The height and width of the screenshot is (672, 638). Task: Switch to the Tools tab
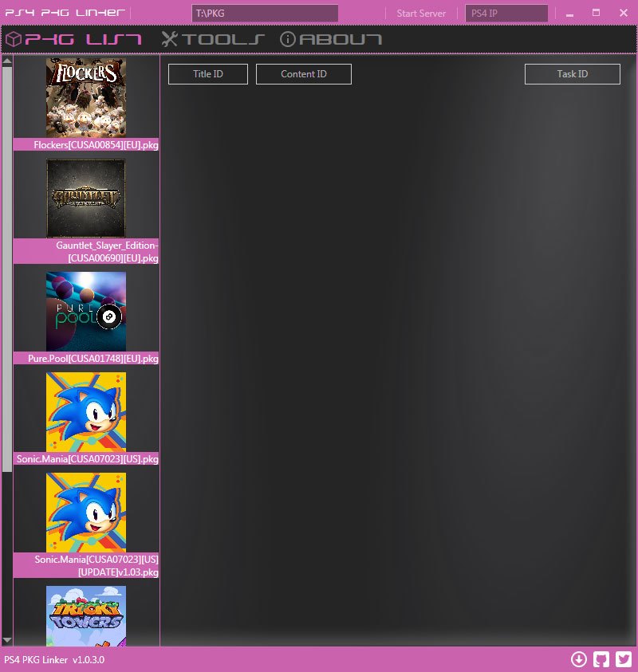pyautogui.click(x=212, y=39)
